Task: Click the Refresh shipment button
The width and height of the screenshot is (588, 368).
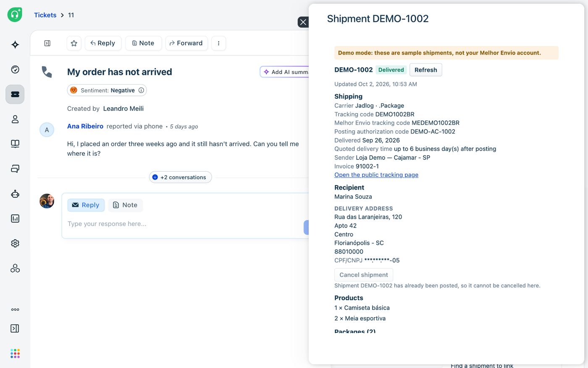Action: 425,70
